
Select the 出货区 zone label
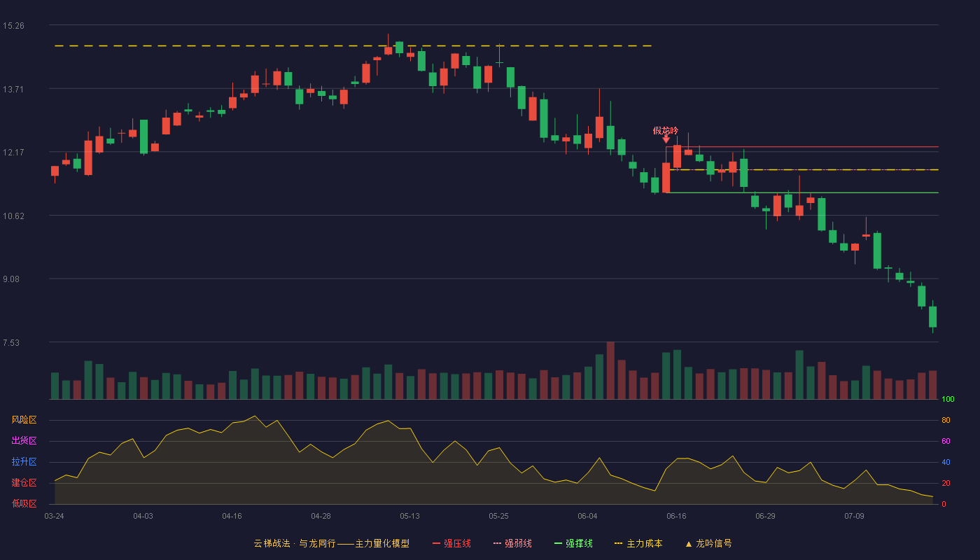(24, 441)
